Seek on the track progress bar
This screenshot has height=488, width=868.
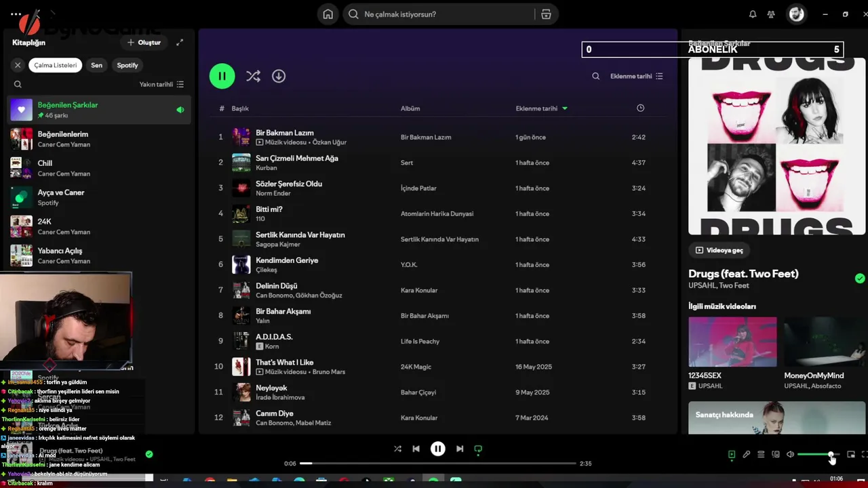(x=437, y=464)
